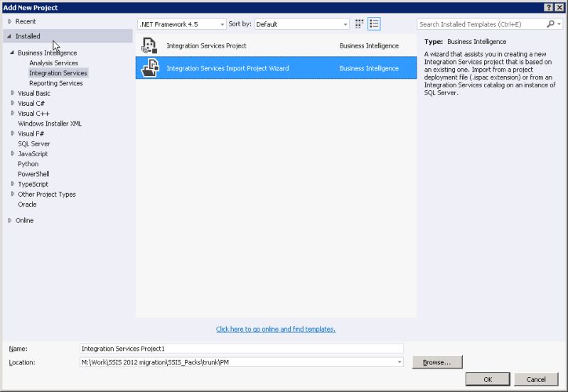Image resolution: width=568 pixels, height=392 pixels.
Task: Click the Import Project Wizard template icon
Action: tap(150, 68)
